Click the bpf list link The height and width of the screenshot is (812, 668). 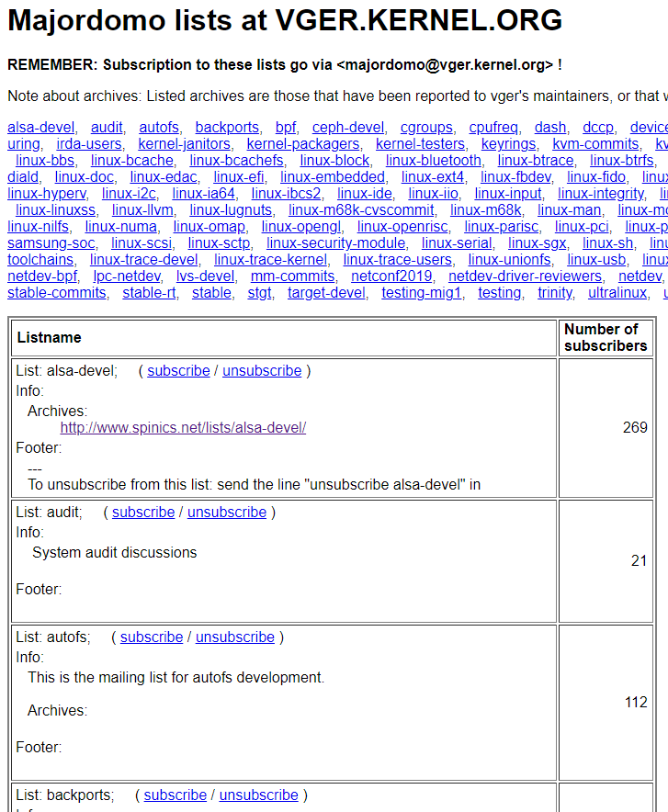[x=286, y=128]
